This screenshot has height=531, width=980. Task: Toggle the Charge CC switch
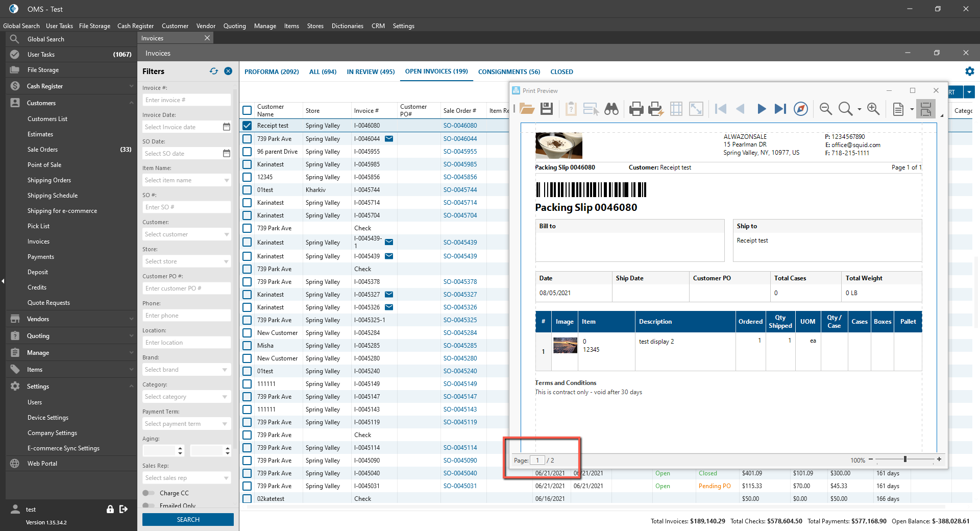(149, 493)
